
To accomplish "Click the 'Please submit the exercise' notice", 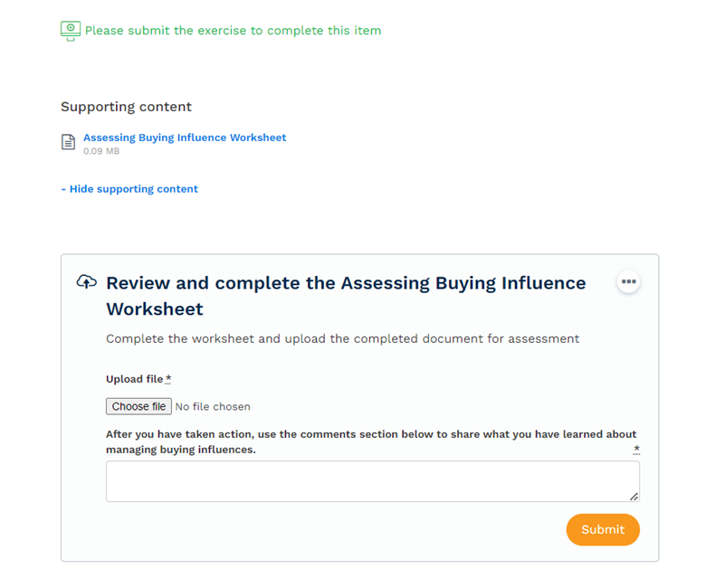I will pos(233,31).
